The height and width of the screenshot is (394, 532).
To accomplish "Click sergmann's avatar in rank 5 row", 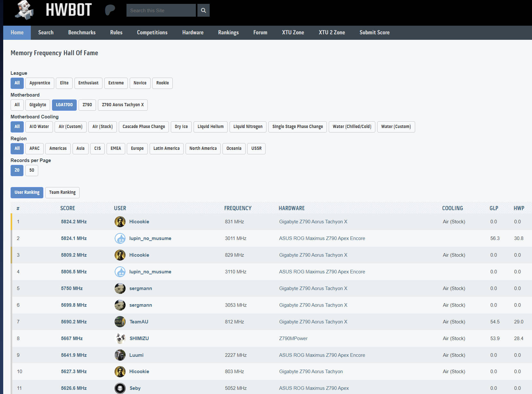I will [120, 288].
